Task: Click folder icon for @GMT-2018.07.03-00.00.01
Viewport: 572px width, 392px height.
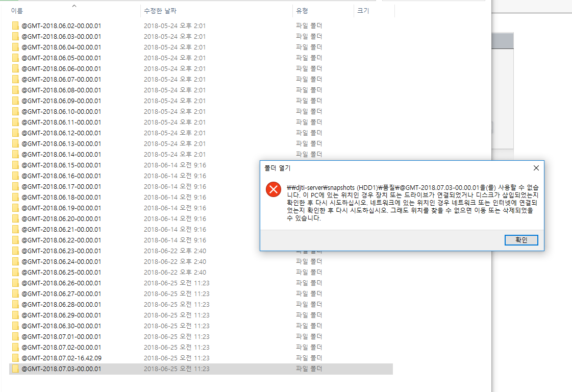Action: pyautogui.click(x=15, y=369)
